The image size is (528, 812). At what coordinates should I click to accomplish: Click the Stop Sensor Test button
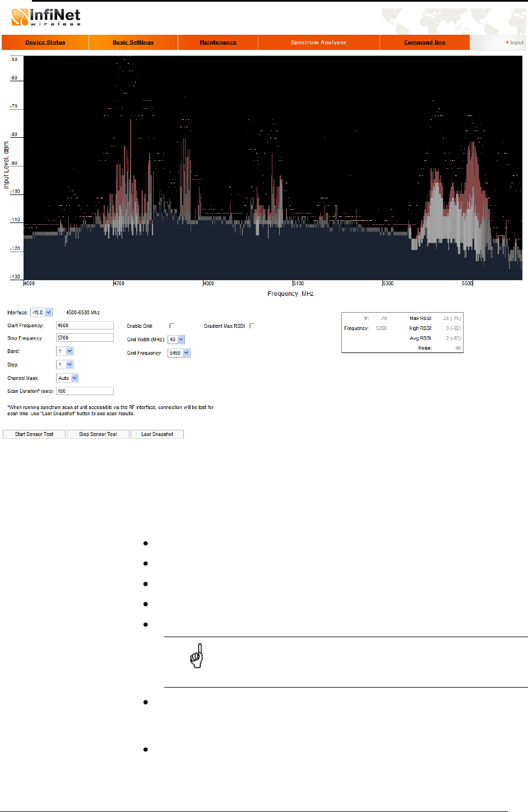pyautogui.click(x=98, y=434)
